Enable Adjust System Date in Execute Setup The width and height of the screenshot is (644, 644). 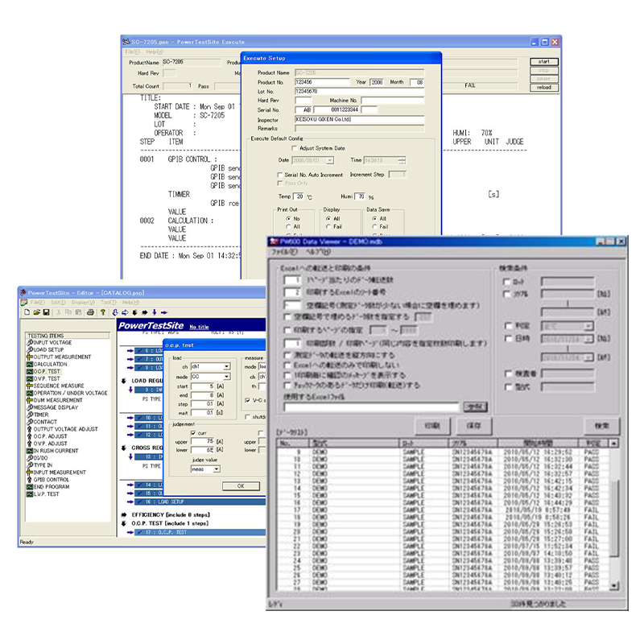point(294,148)
